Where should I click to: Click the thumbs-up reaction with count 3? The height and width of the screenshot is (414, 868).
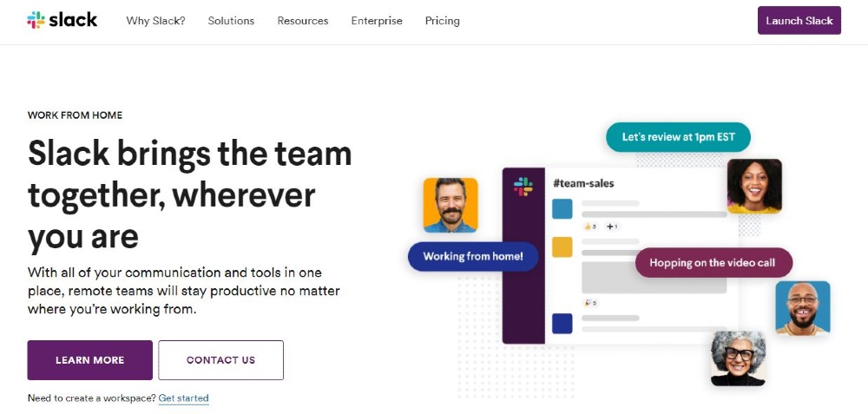click(x=590, y=227)
